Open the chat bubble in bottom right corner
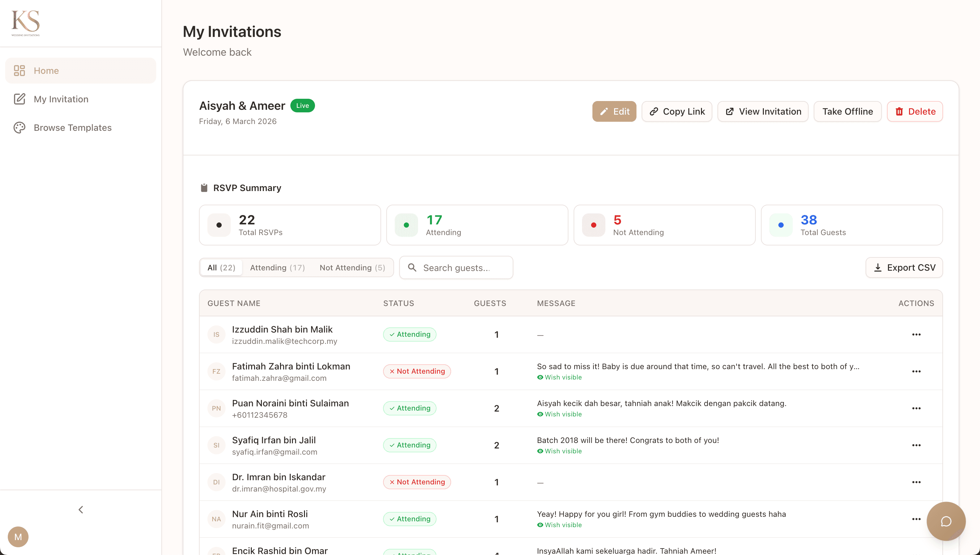980x555 pixels. (945, 521)
